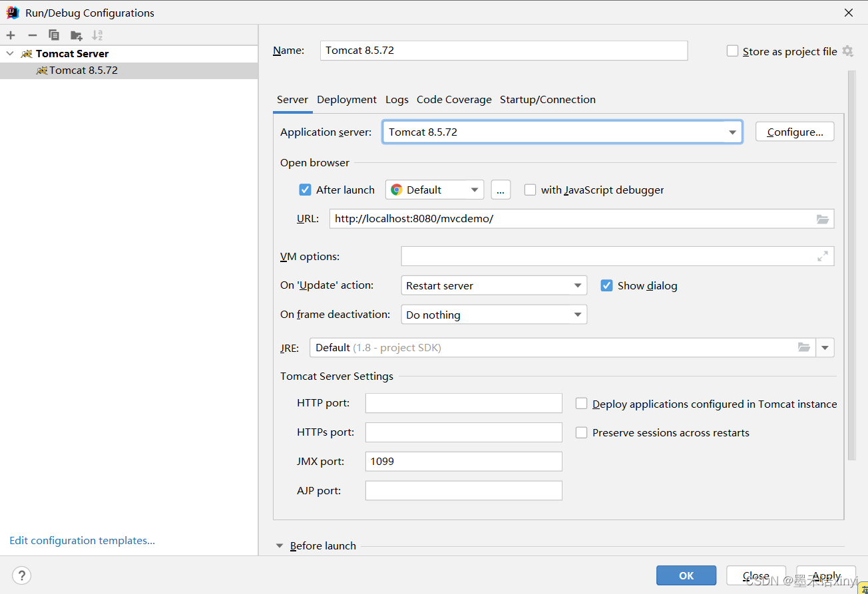Click the vertical scrollbar of settings panel
This screenshot has height=594, width=868.
tap(851, 265)
